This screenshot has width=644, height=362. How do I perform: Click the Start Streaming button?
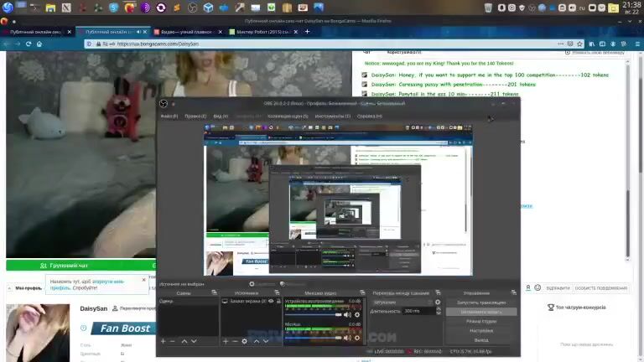tap(480, 302)
